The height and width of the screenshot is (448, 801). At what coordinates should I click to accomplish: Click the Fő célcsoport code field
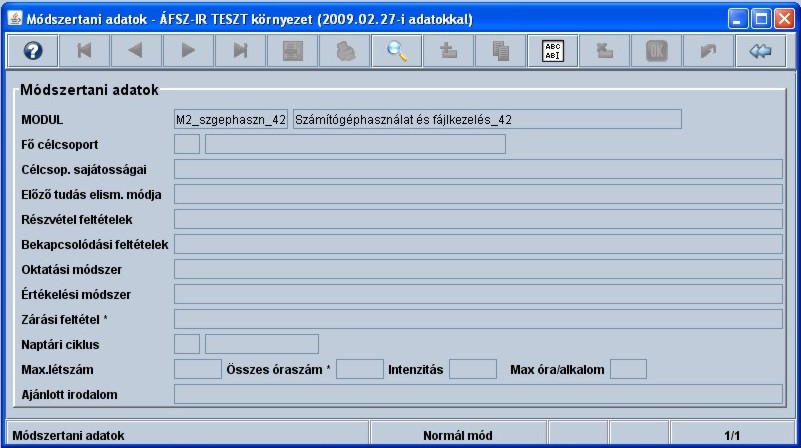pos(187,144)
